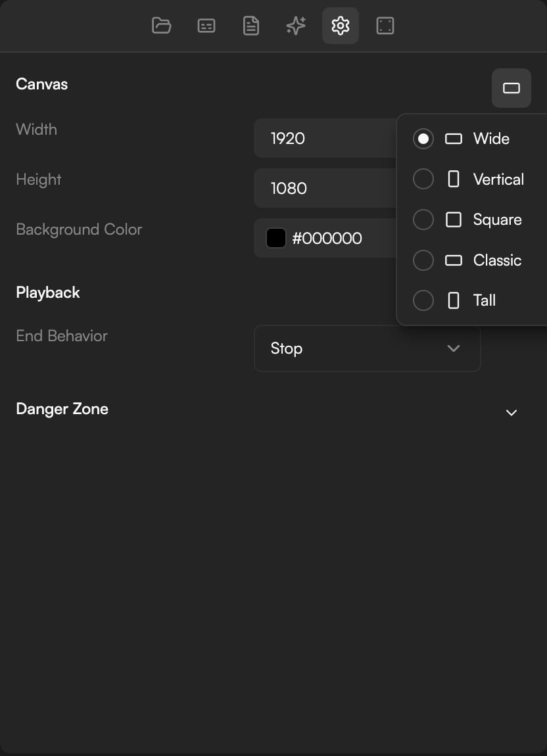Click the Vertical portrait rectangle icon
547x756 pixels.
[454, 179]
